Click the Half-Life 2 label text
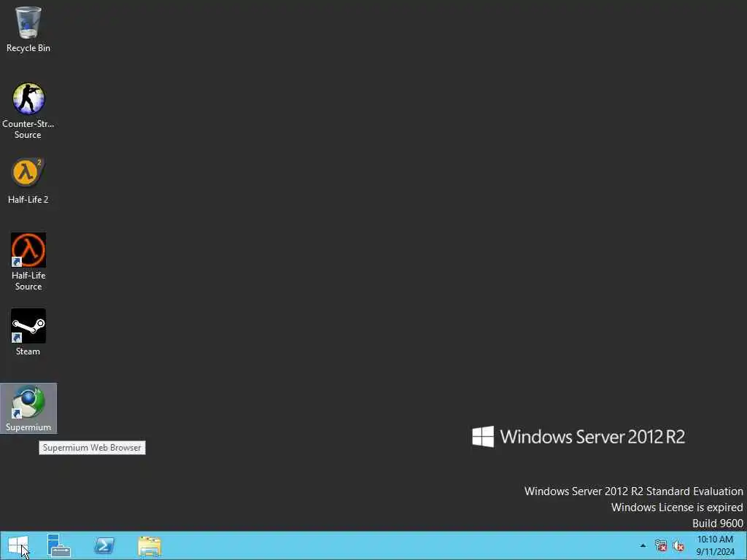747x560 pixels. [x=28, y=200]
